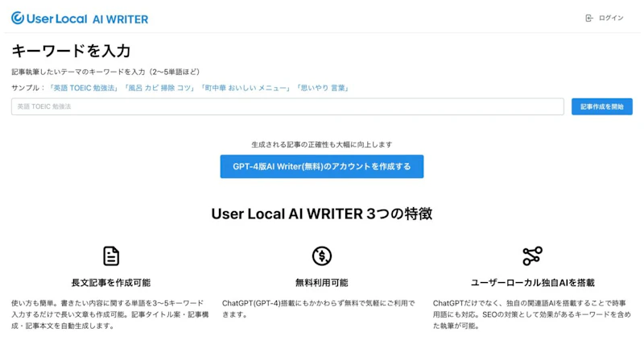
Task: Click the User Local AI WRITER 3つの特徴 heading
Action: pos(321,214)
